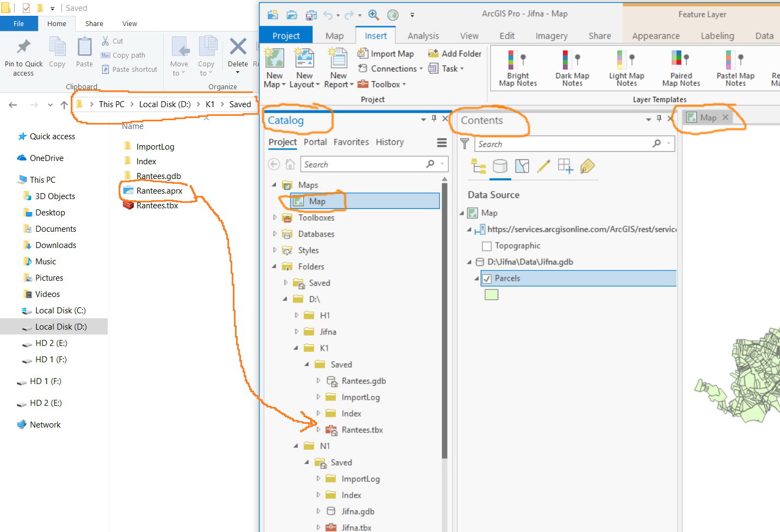Apply the Bright Map Notes template
Viewport: 780px width, 532px height.
518,68
